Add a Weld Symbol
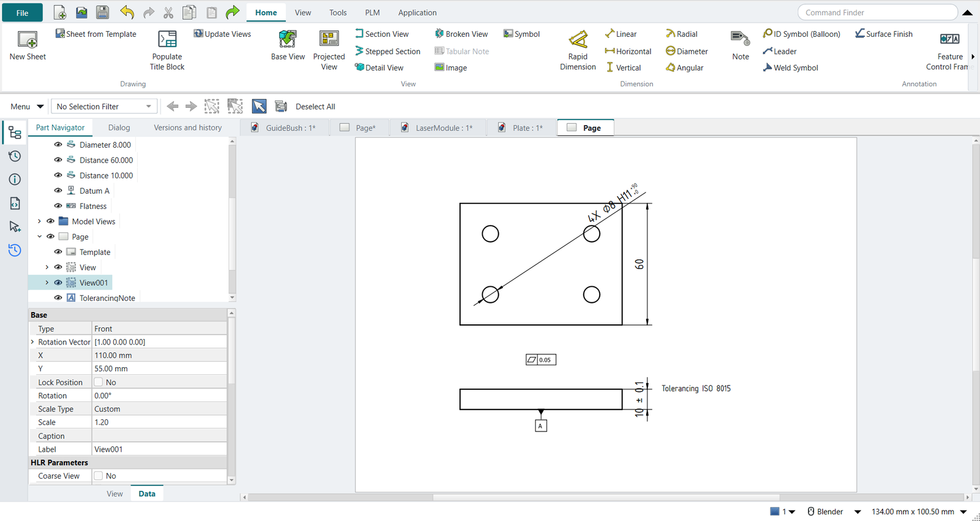The image size is (980, 521). click(790, 67)
